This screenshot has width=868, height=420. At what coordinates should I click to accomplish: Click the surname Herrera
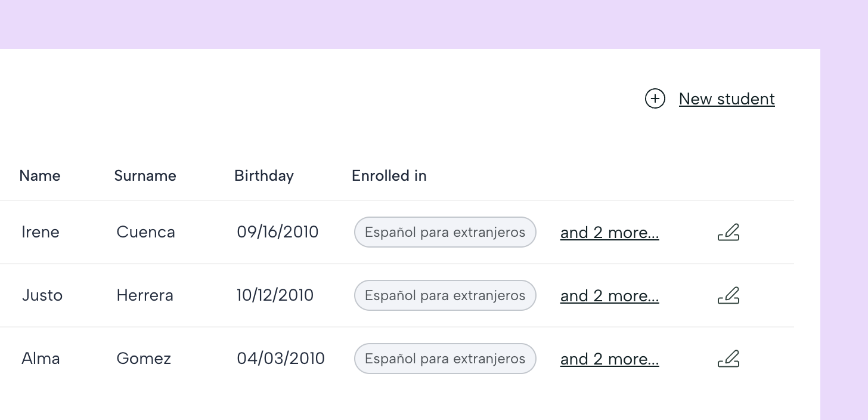click(145, 295)
